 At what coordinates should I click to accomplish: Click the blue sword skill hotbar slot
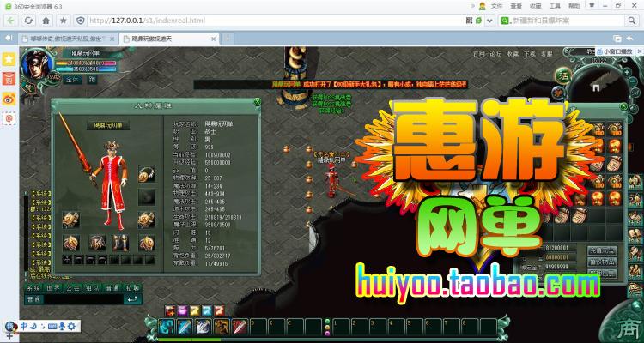pyautogui.click(x=185, y=327)
